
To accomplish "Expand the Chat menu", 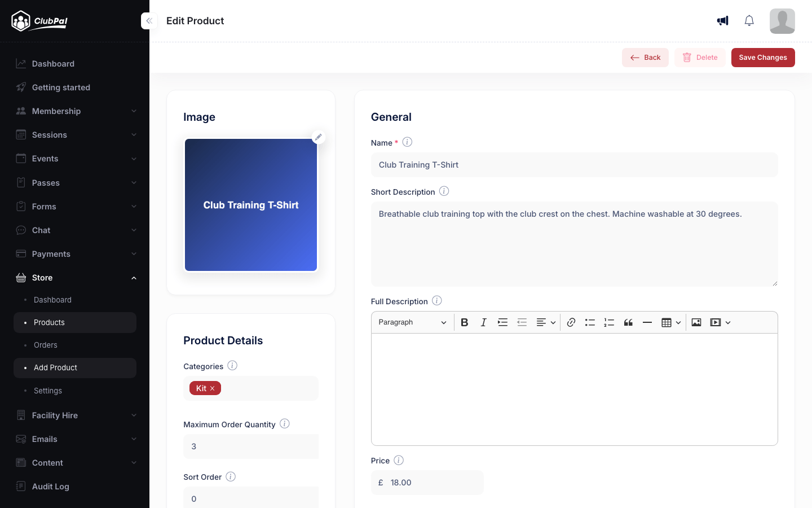I will (75, 230).
